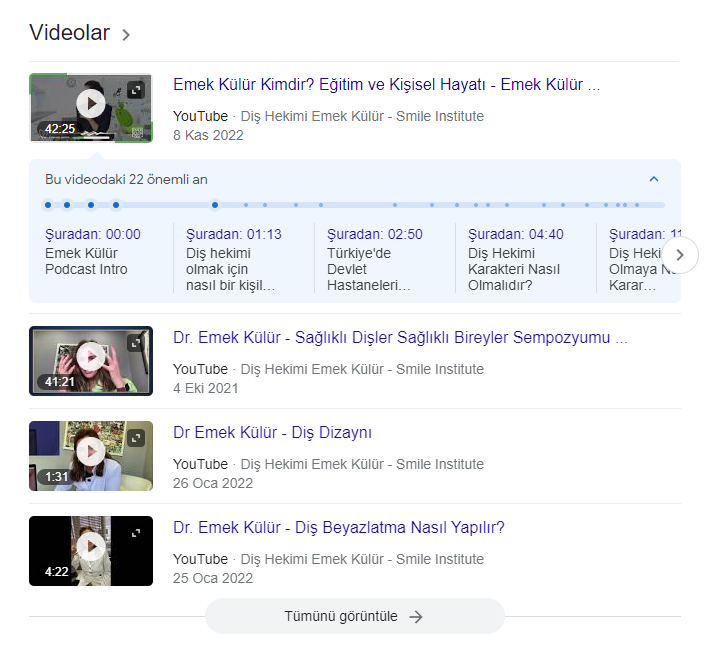Jump to key moment Şuradan: 01:13

pos(233,234)
